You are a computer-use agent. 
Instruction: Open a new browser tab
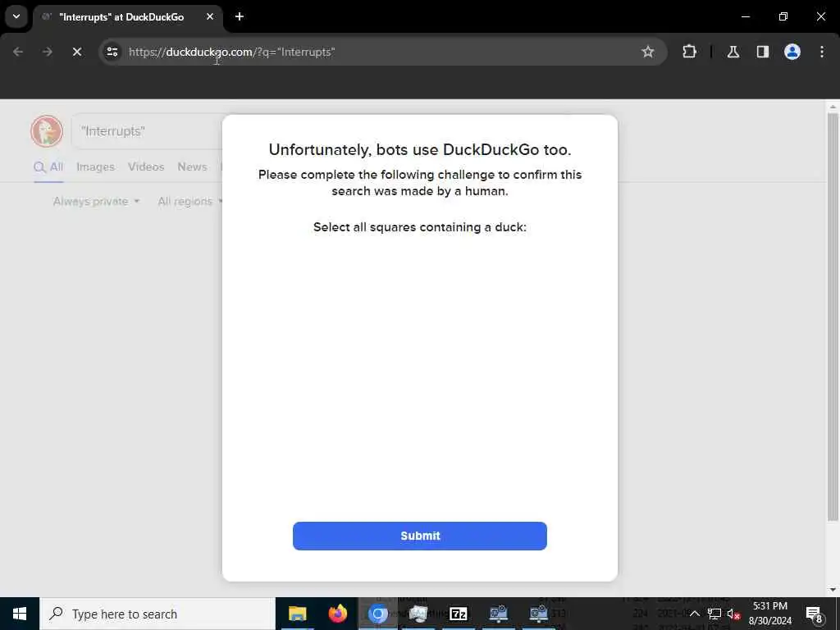240,16
